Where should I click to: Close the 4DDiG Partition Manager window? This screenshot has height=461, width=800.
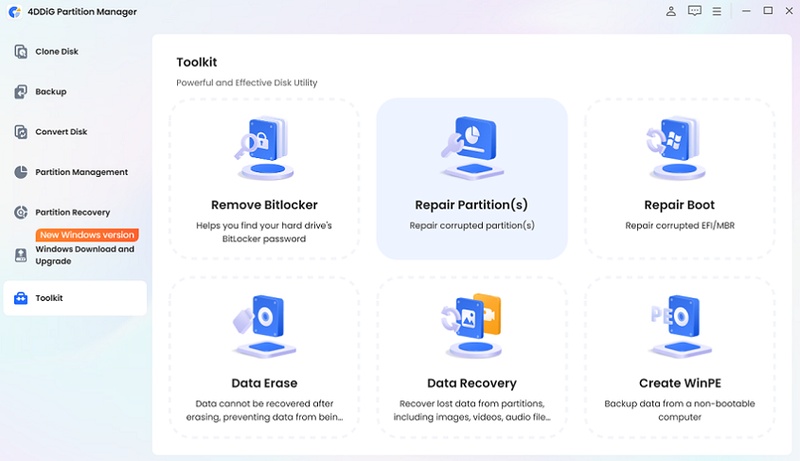(789, 11)
